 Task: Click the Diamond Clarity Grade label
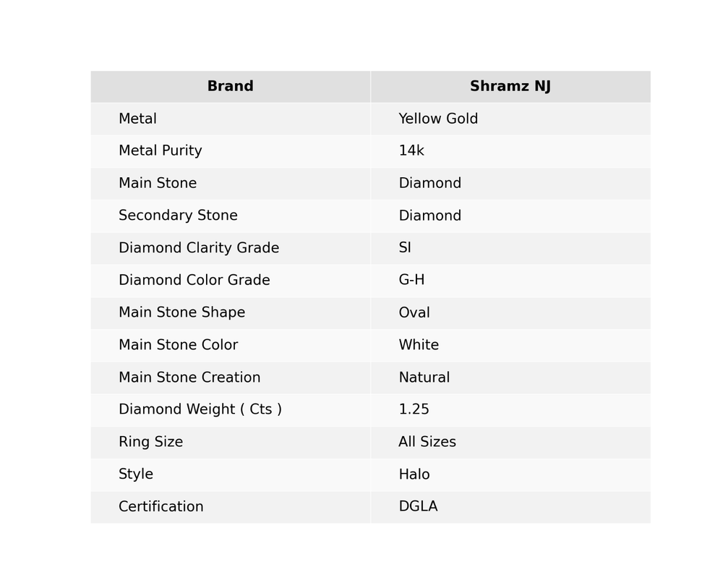tap(199, 248)
